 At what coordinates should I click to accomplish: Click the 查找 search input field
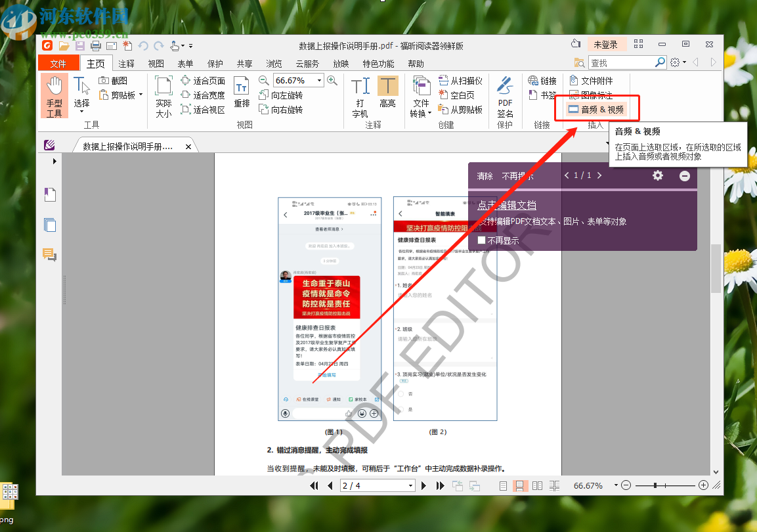(x=622, y=63)
